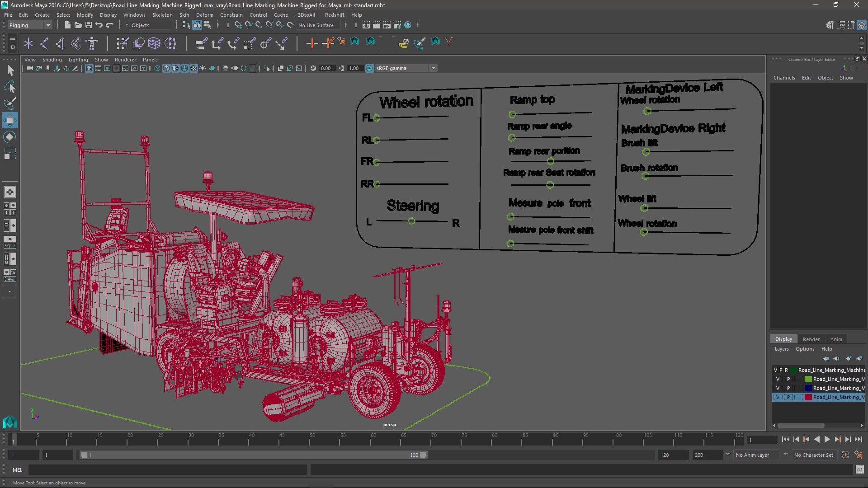Image resolution: width=868 pixels, height=488 pixels.
Task: Toggle color management ON button
Action: pyautogui.click(x=369, y=68)
